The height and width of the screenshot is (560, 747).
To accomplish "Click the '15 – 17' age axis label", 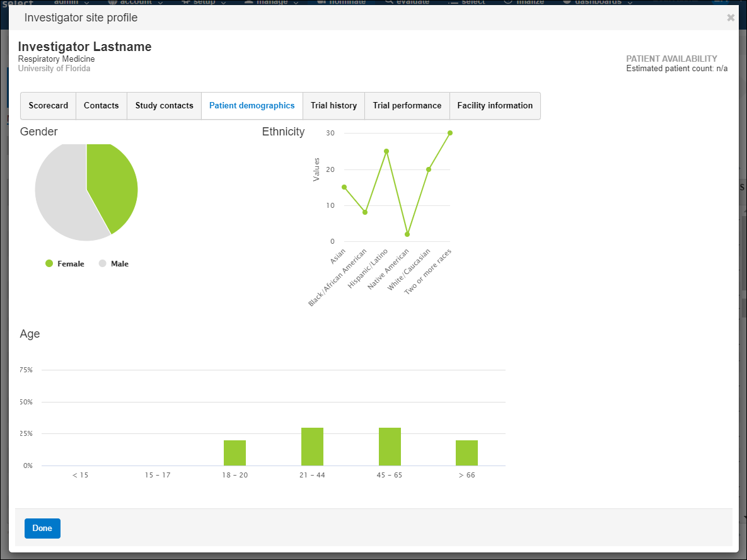I will pyautogui.click(x=158, y=475).
